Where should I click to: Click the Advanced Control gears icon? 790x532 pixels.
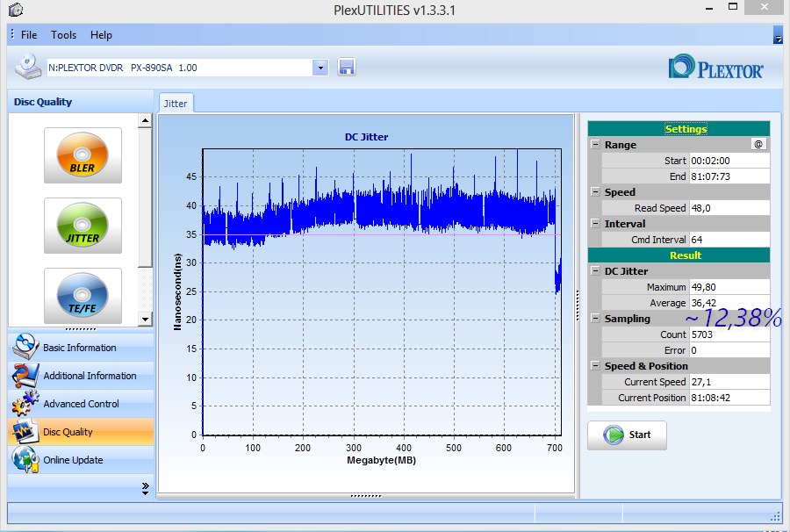click(25, 404)
